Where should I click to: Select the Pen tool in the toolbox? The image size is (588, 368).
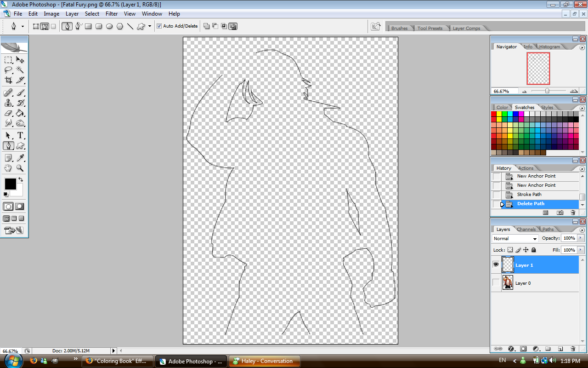8,146
